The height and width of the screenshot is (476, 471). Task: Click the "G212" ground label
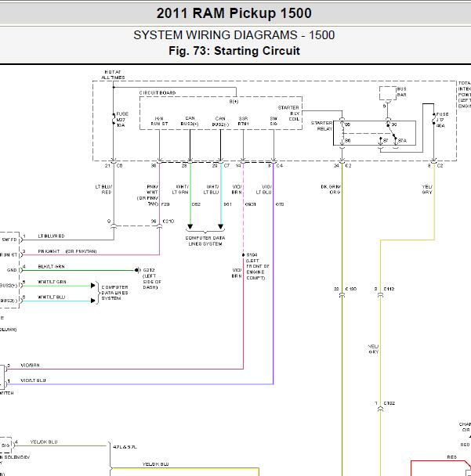[x=149, y=270]
